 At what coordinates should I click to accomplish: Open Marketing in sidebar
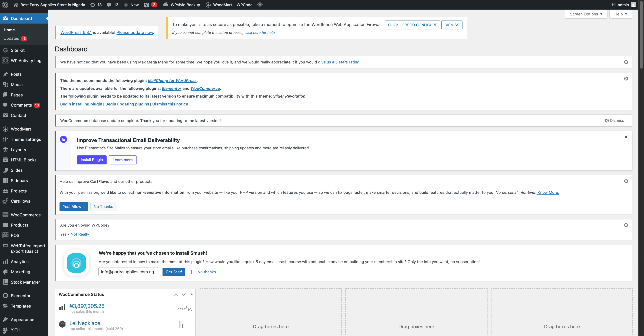(24, 272)
